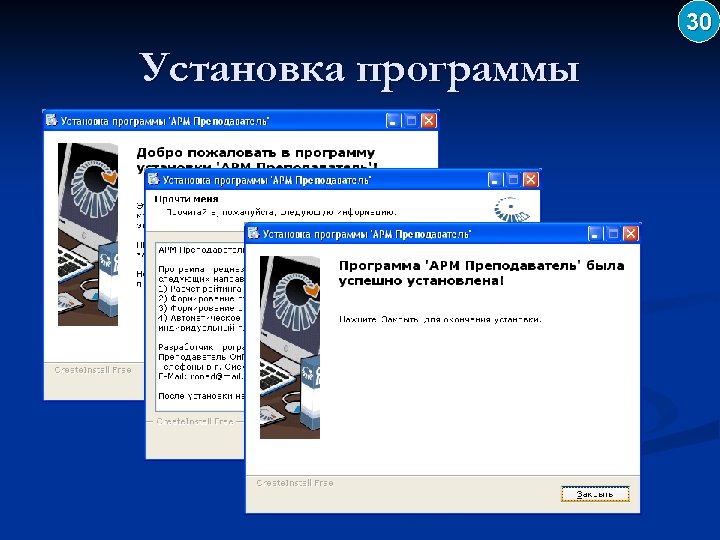
Task: Click the disc logo in the 'Прочти меня' header
Action: tap(512, 209)
